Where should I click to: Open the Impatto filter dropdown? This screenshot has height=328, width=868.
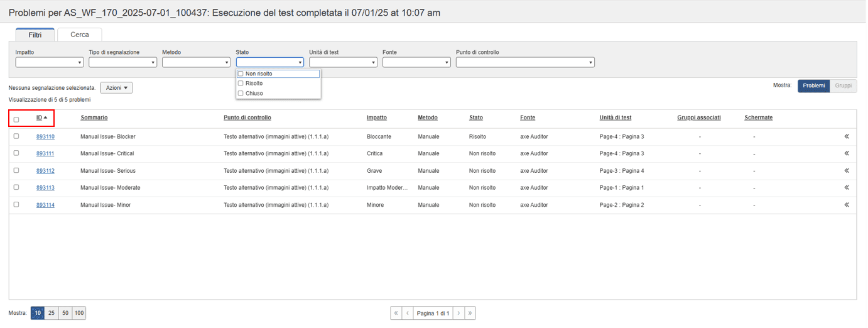point(50,62)
